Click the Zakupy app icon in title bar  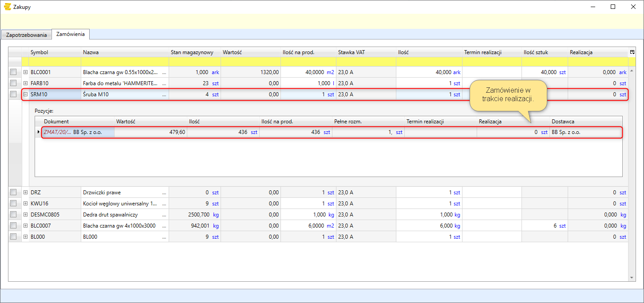pyautogui.click(x=7, y=7)
